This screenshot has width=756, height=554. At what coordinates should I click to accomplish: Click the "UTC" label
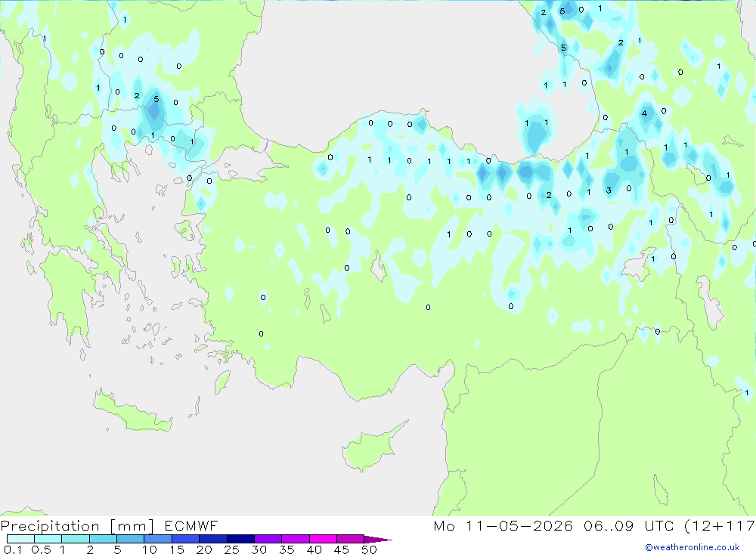pyautogui.click(x=659, y=525)
